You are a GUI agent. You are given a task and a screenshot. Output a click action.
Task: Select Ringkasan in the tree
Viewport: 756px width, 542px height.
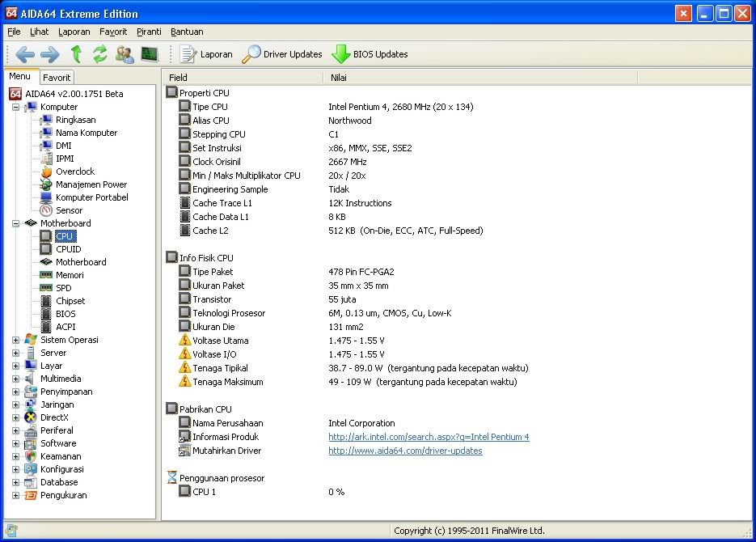tap(76, 120)
